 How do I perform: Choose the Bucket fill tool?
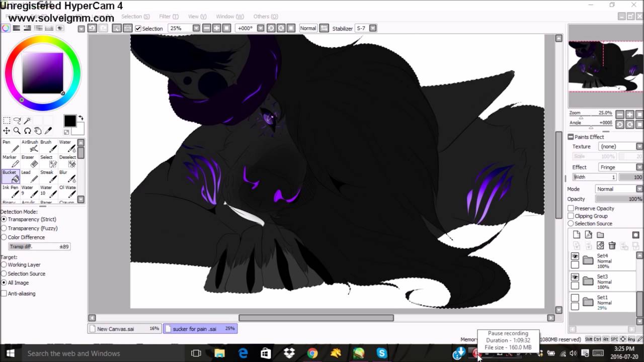[11, 176]
